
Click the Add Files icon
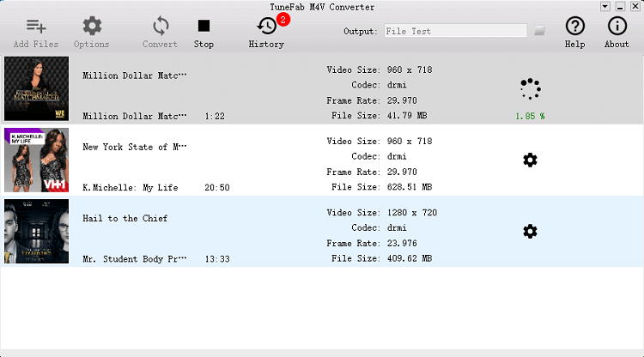pos(36,26)
